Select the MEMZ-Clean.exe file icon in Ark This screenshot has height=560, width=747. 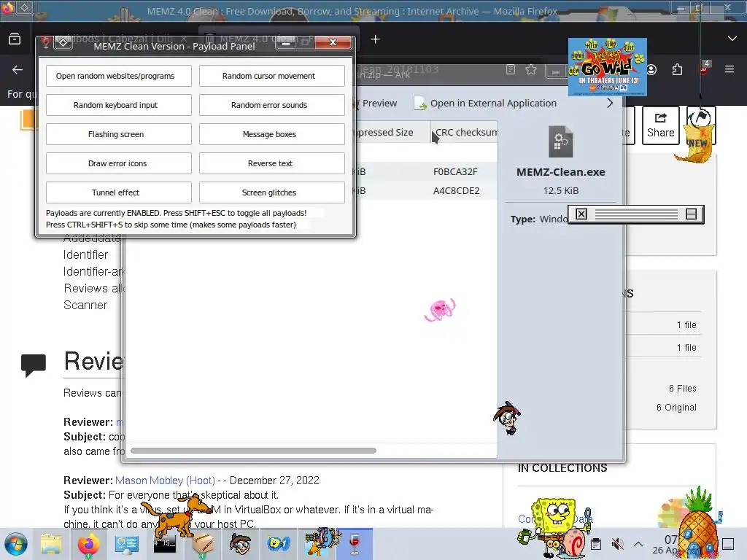pos(561,142)
